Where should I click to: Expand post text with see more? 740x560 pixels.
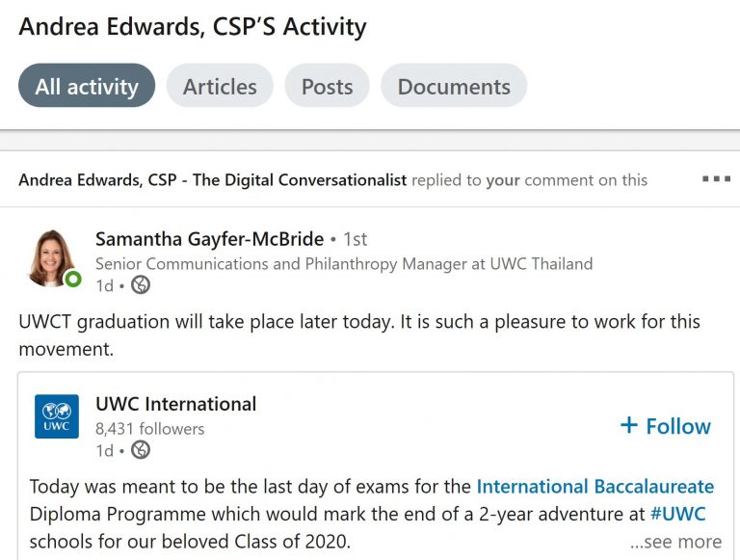coord(675,542)
